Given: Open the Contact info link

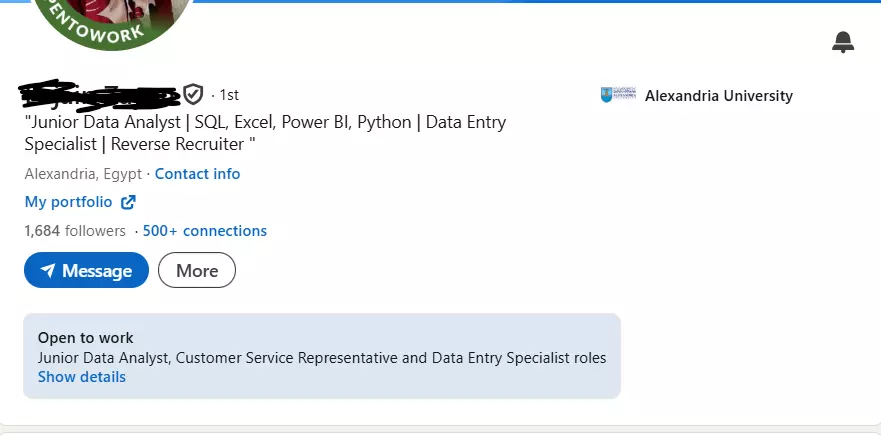Looking at the screenshot, I should (x=197, y=174).
